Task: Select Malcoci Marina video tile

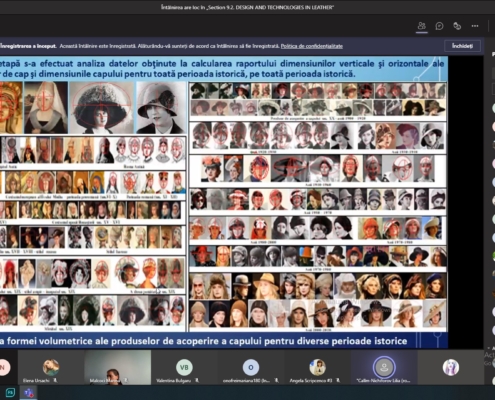Action: pyautogui.click(x=118, y=367)
